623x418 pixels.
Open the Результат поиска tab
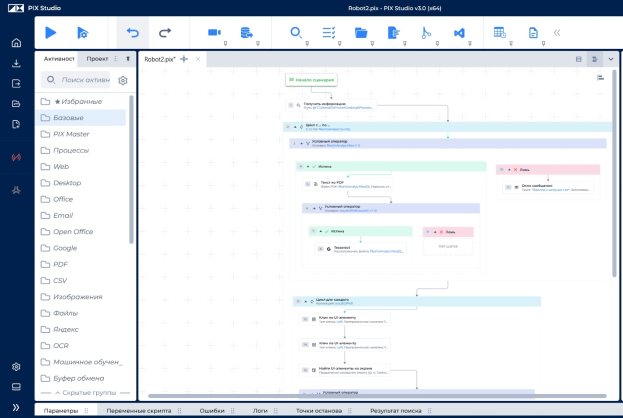396,410
